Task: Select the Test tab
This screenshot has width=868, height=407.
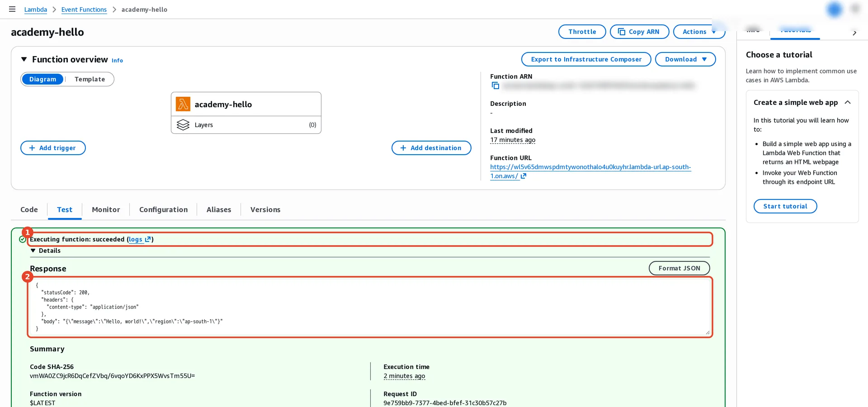Action: click(x=65, y=209)
